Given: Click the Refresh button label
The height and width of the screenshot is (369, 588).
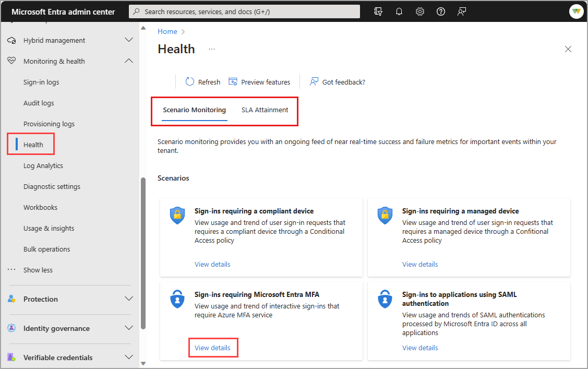Looking at the screenshot, I should click(x=209, y=82).
